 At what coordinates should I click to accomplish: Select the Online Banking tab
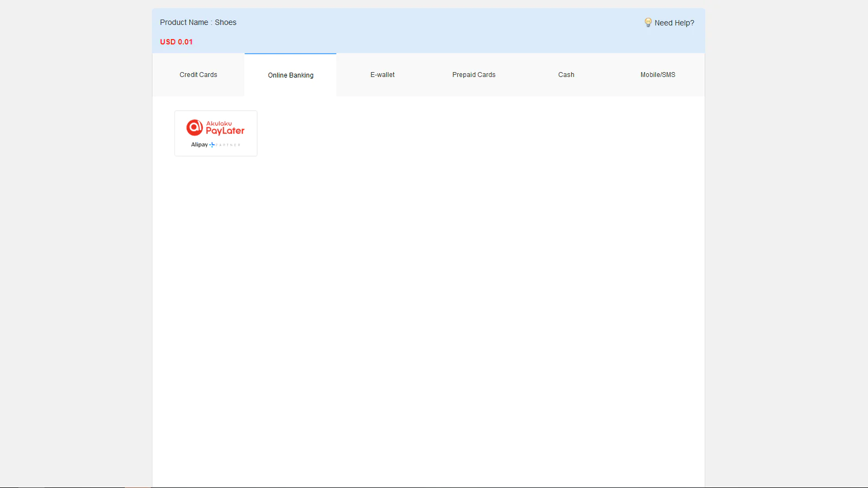pyautogui.click(x=290, y=75)
